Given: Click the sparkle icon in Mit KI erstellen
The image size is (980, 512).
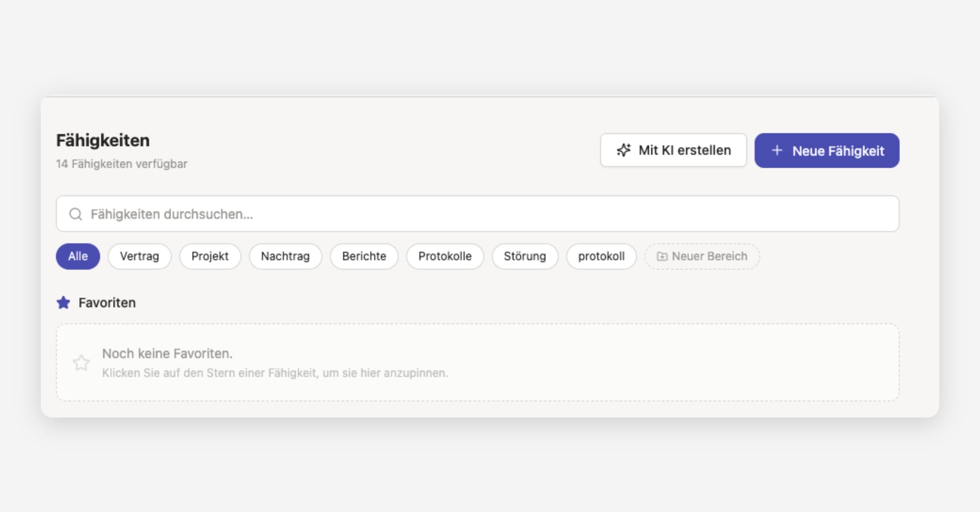Looking at the screenshot, I should tap(624, 150).
